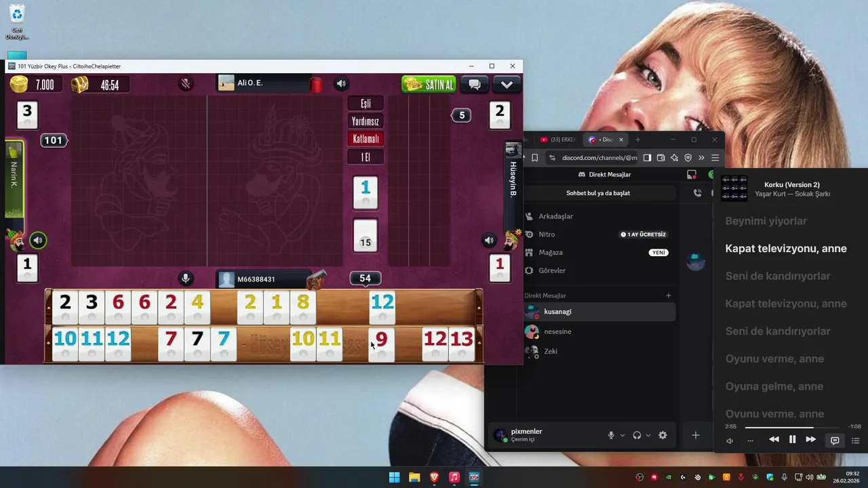868x488 pixels.
Task: Expand the browser toolbar overflow chevrons
Action: [701, 158]
